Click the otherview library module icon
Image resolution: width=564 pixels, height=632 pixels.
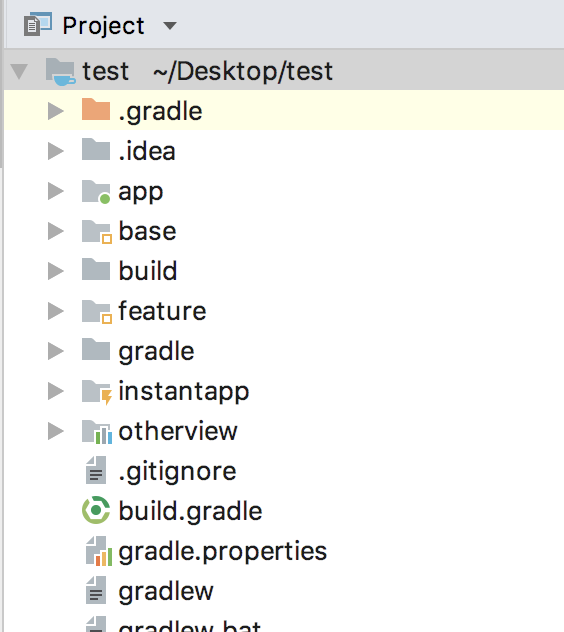point(97,432)
